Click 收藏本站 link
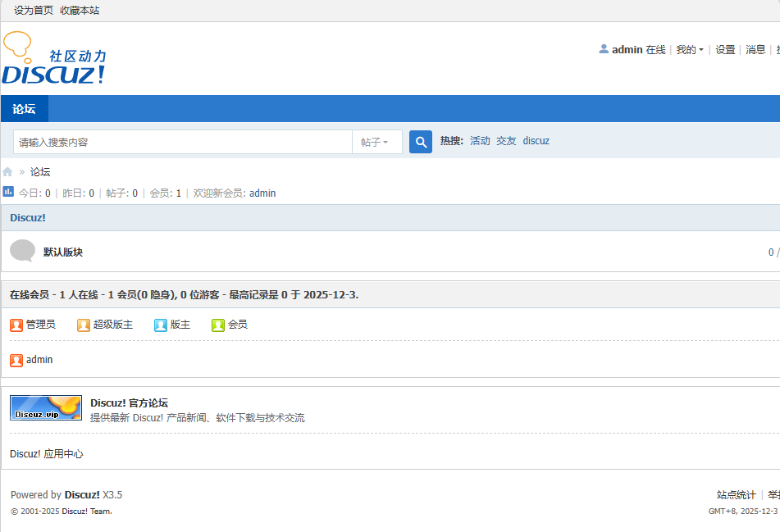 point(80,11)
